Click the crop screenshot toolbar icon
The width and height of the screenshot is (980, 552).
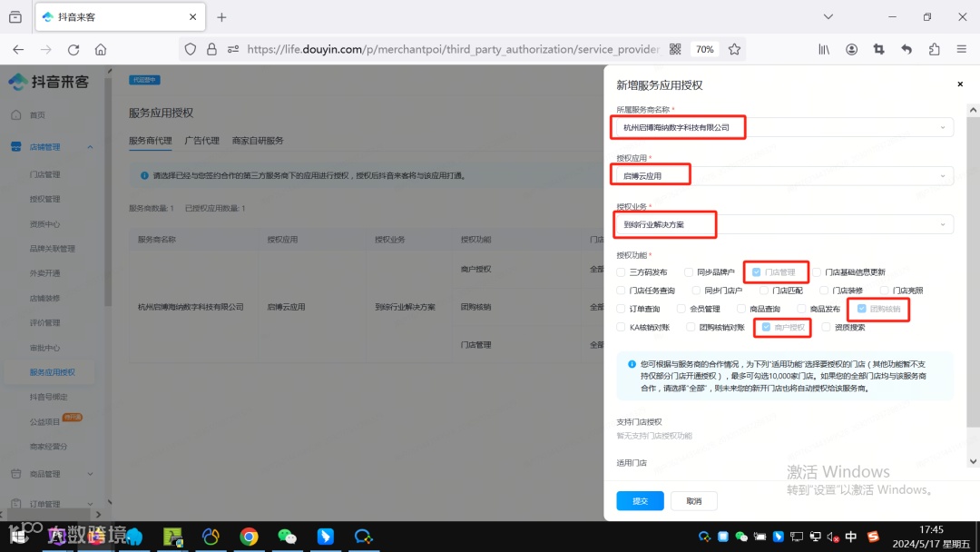tap(878, 49)
